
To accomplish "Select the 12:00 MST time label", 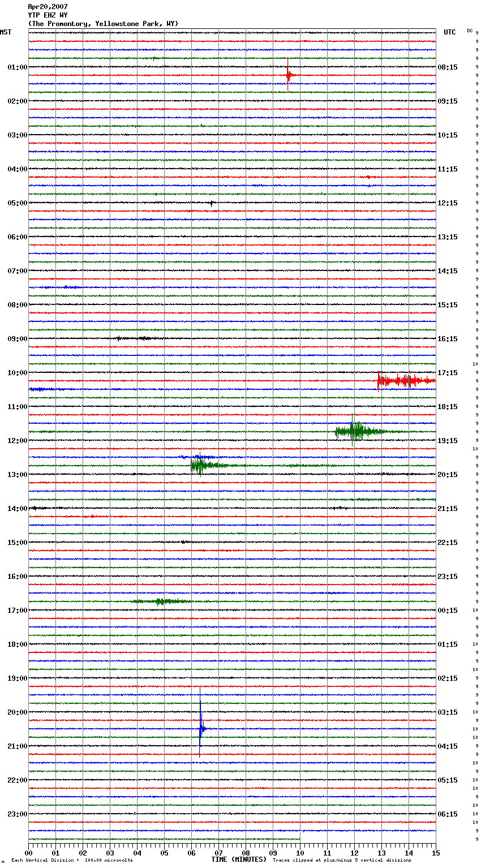I will (18, 441).
